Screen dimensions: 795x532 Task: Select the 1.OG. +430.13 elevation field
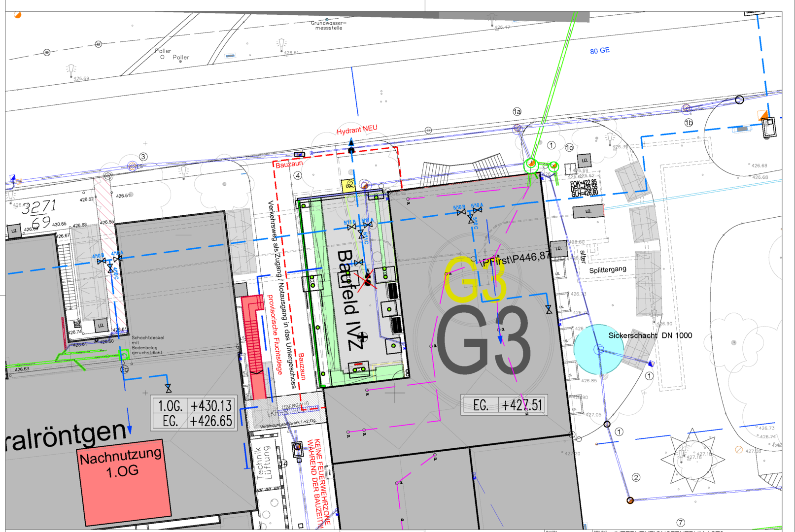(194, 406)
